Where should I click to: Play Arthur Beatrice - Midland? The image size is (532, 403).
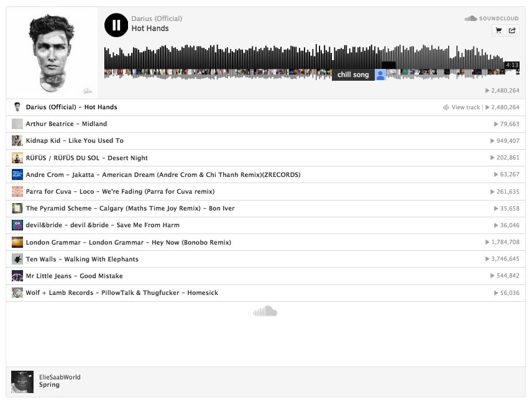point(66,124)
